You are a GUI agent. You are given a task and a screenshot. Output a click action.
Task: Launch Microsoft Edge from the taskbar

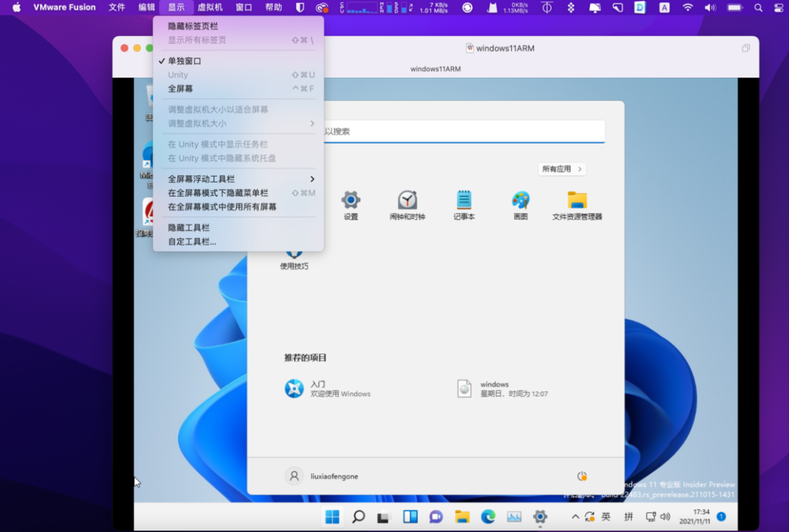click(487, 517)
